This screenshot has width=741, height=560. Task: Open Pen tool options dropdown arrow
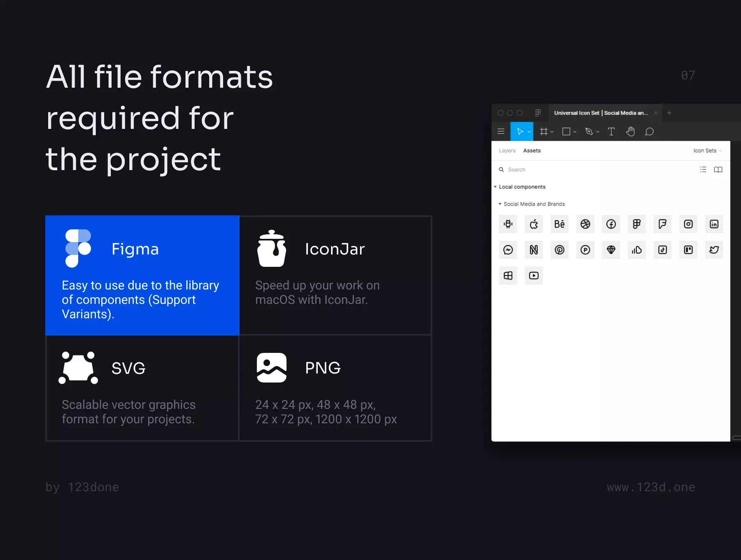[x=598, y=132]
